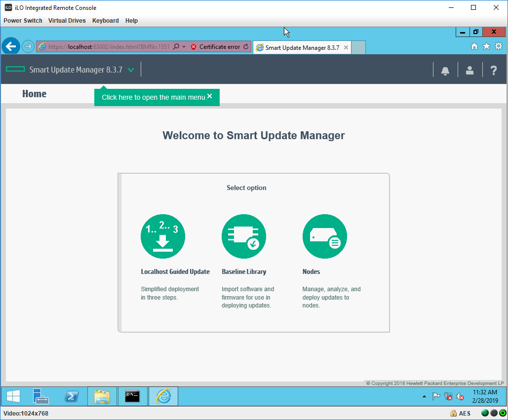Open the Virtual Drives menu
The image size is (508, 420).
[x=67, y=21]
